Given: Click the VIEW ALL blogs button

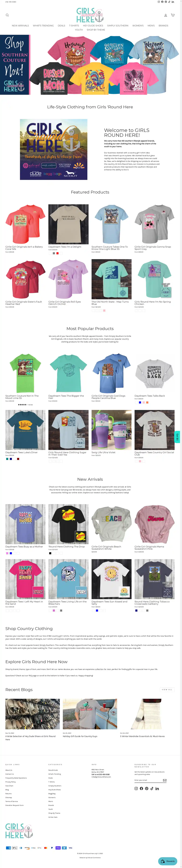Looking at the screenshot, I should pyautogui.click(x=167, y=689).
